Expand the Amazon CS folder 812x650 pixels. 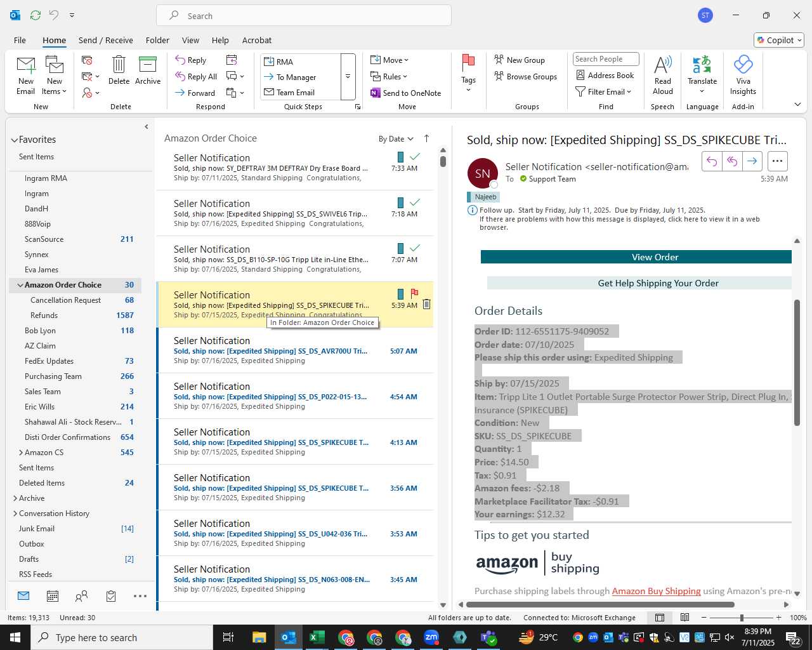20,453
